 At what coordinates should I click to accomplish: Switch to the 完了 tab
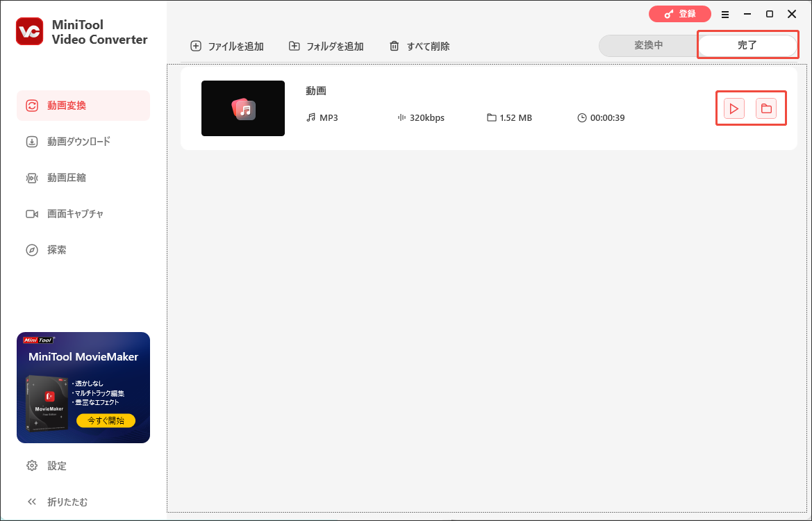point(747,46)
